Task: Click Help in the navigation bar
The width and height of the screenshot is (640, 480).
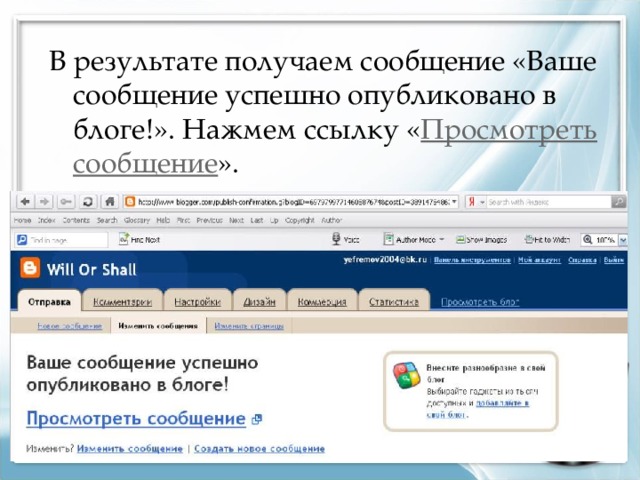Action: click(163, 220)
